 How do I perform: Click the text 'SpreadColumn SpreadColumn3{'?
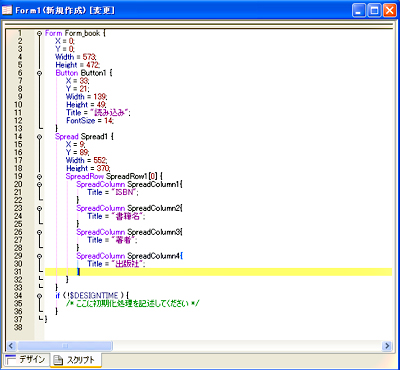(x=130, y=232)
